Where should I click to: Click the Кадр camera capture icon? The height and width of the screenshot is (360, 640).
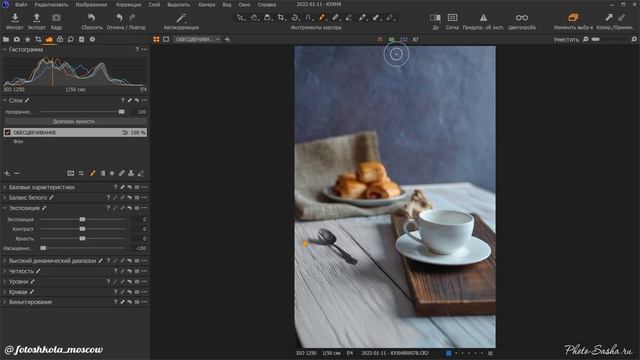pyautogui.click(x=56, y=18)
